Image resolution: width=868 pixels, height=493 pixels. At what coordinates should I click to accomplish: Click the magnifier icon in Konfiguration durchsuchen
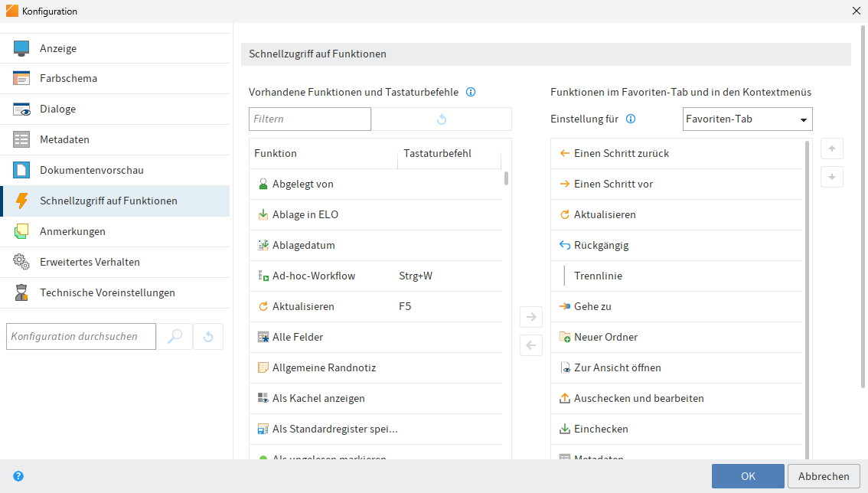click(175, 336)
